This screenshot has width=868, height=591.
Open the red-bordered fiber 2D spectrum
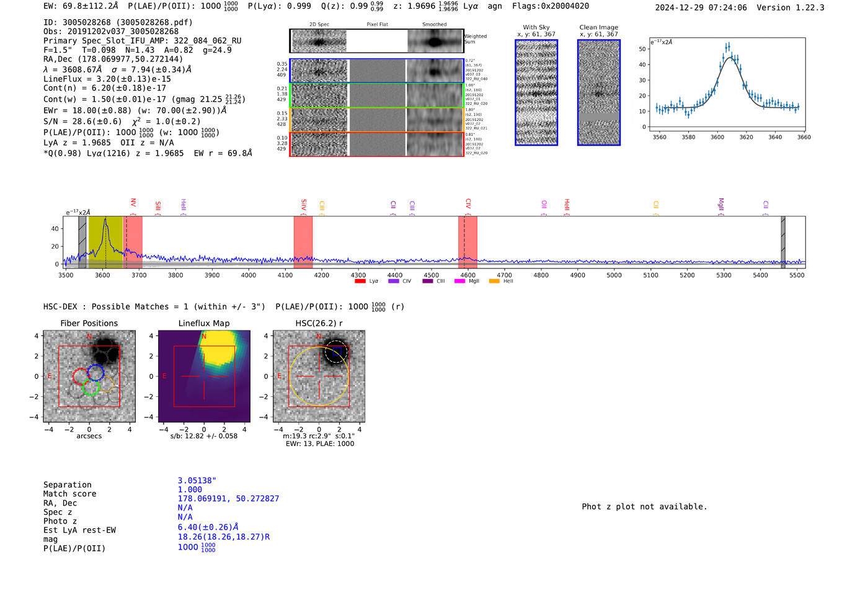(x=319, y=144)
